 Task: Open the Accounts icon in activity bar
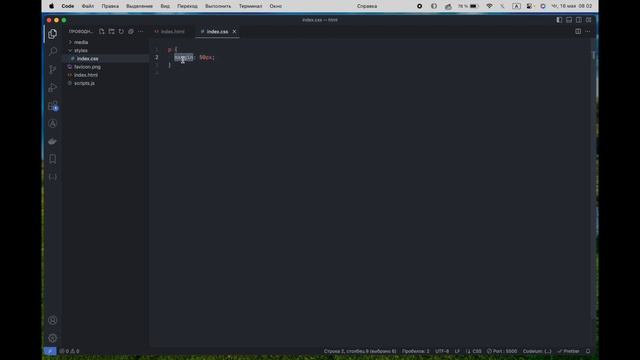coord(53,320)
